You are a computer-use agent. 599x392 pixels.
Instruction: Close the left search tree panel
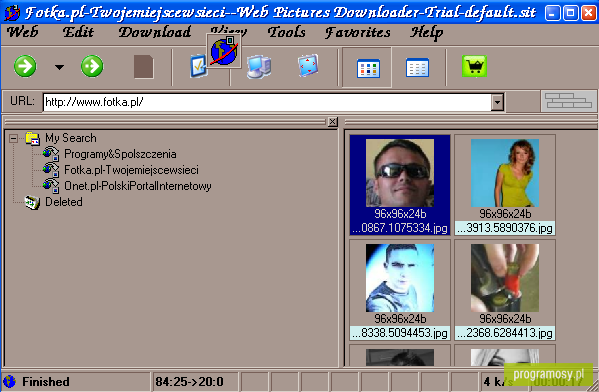pos(332,121)
